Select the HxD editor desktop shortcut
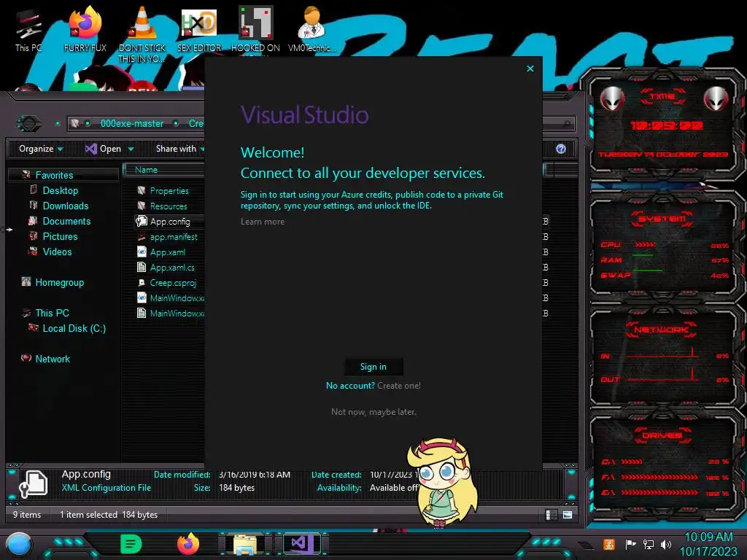 199,29
